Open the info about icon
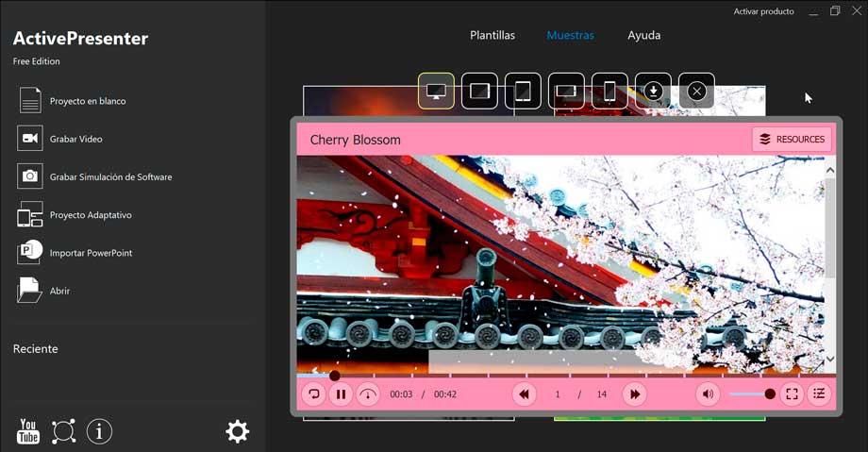Screen dimensions: 868x452 tap(100, 431)
